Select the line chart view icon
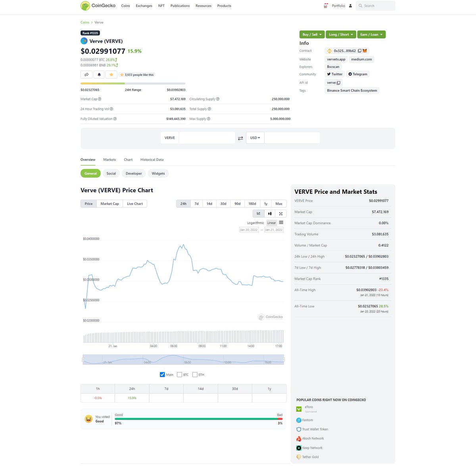The width and height of the screenshot is (476, 466). [259, 214]
